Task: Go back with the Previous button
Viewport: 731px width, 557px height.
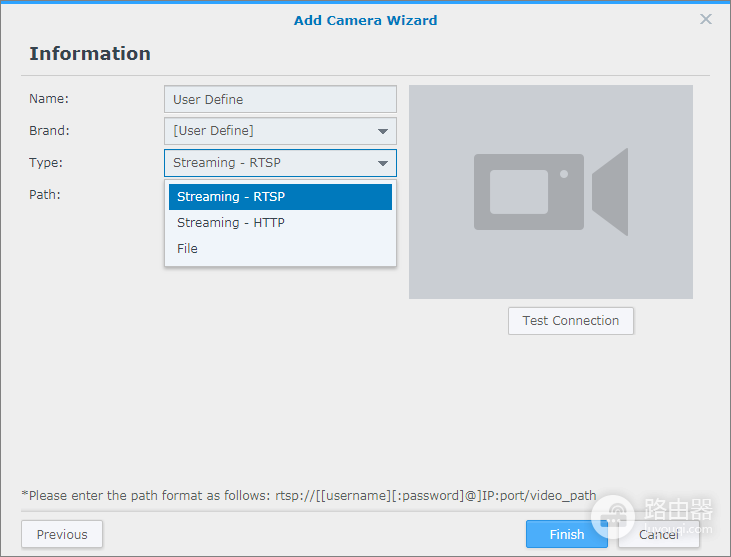Action: coord(62,534)
